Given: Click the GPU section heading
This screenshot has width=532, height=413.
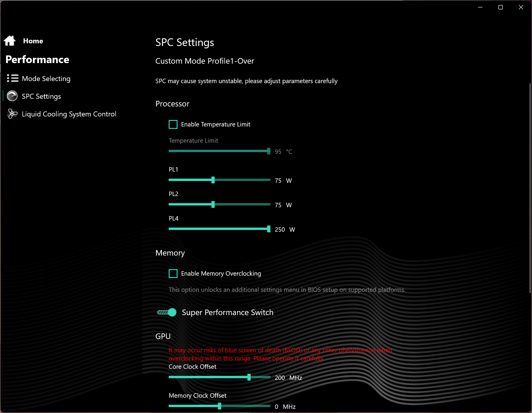Looking at the screenshot, I should tap(163, 336).
